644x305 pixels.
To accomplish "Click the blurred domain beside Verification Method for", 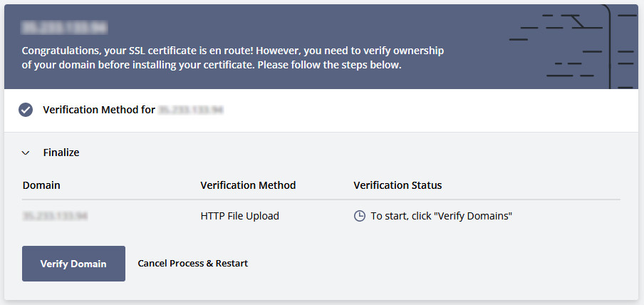I will (x=191, y=110).
